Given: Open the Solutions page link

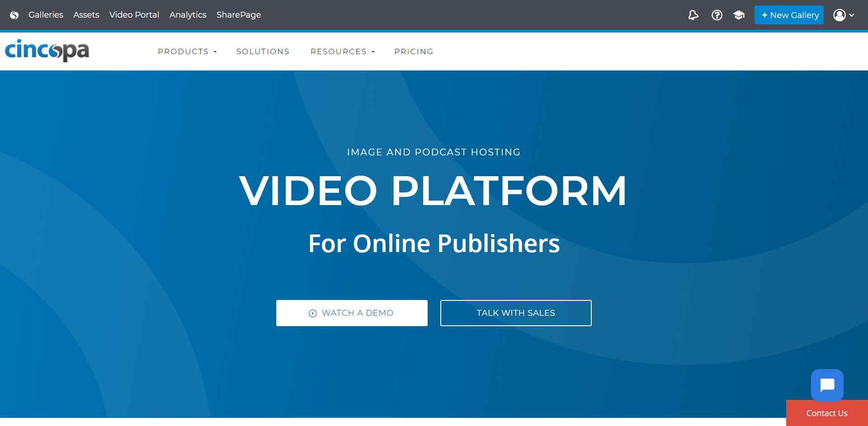Looking at the screenshot, I should coord(263,51).
